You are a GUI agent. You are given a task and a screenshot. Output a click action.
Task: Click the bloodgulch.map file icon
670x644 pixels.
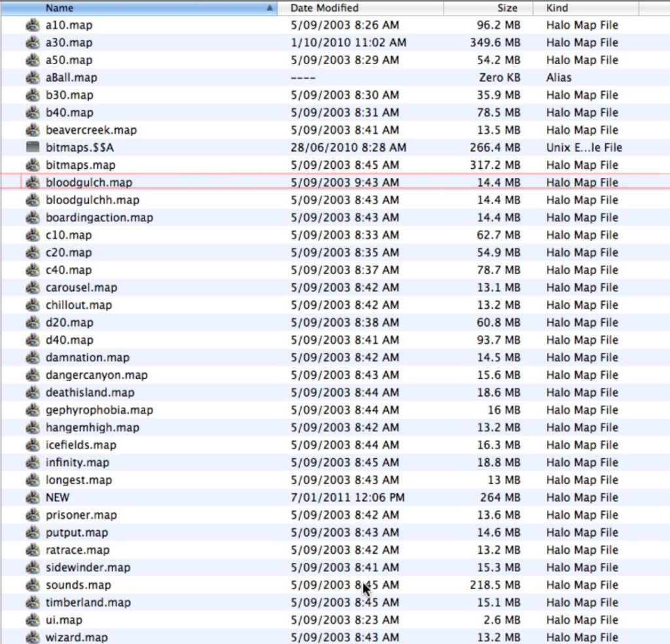pos(33,183)
